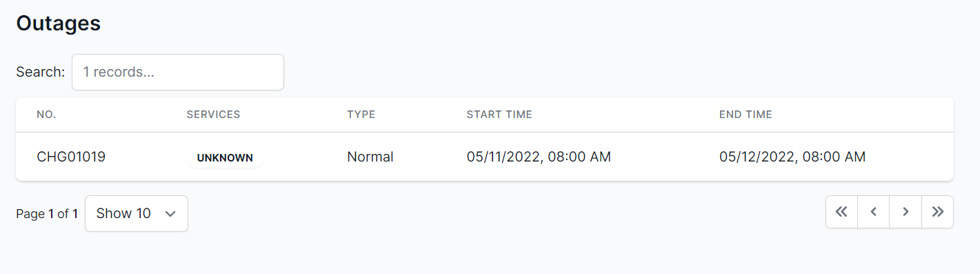980x274 pixels.
Task: Open outage record CHG01019
Action: tap(71, 157)
